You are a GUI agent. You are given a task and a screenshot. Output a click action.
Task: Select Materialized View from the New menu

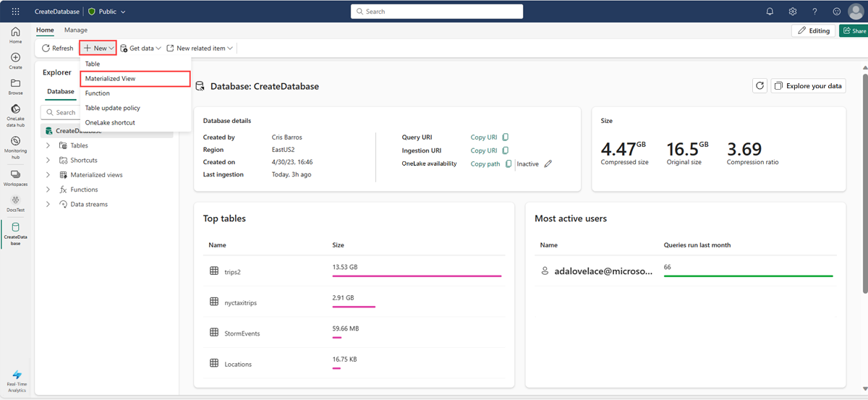[135, 78]
